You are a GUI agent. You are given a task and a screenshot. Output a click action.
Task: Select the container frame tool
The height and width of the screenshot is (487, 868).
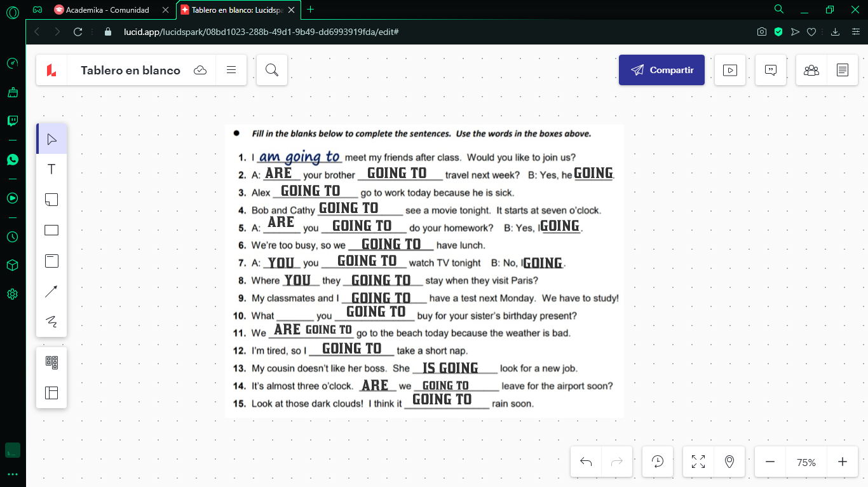(x=51, y=261)
